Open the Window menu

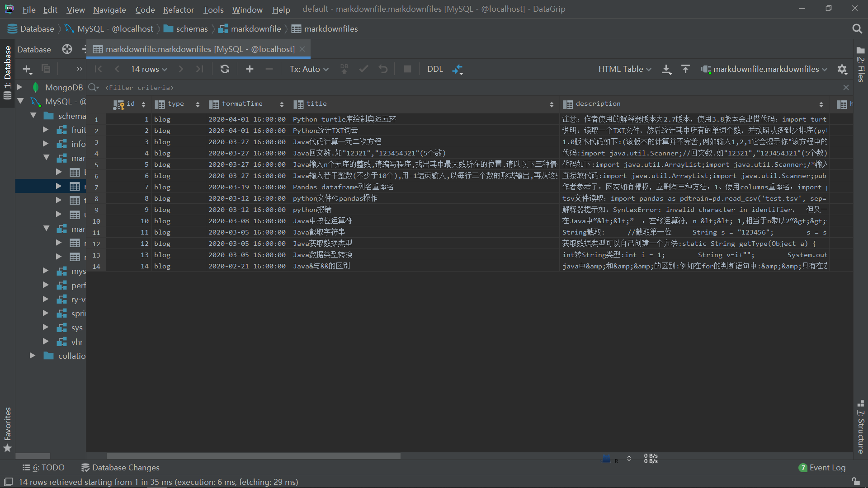coord(247,9)
